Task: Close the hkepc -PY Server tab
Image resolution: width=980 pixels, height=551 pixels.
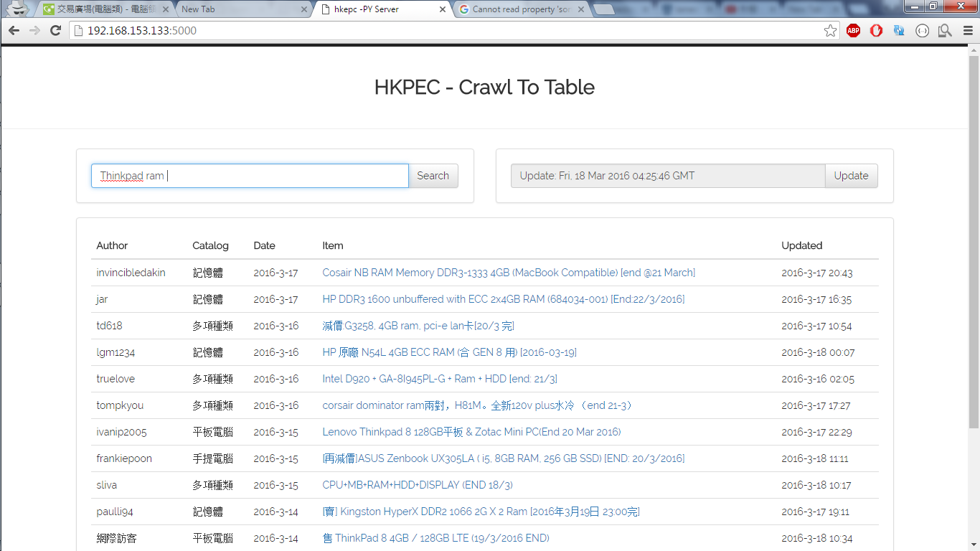Action: click(x=442, y=9)
